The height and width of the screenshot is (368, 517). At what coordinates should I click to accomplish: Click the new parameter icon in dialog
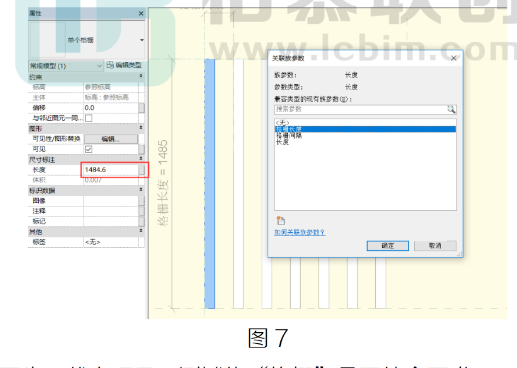coord(281,220)
